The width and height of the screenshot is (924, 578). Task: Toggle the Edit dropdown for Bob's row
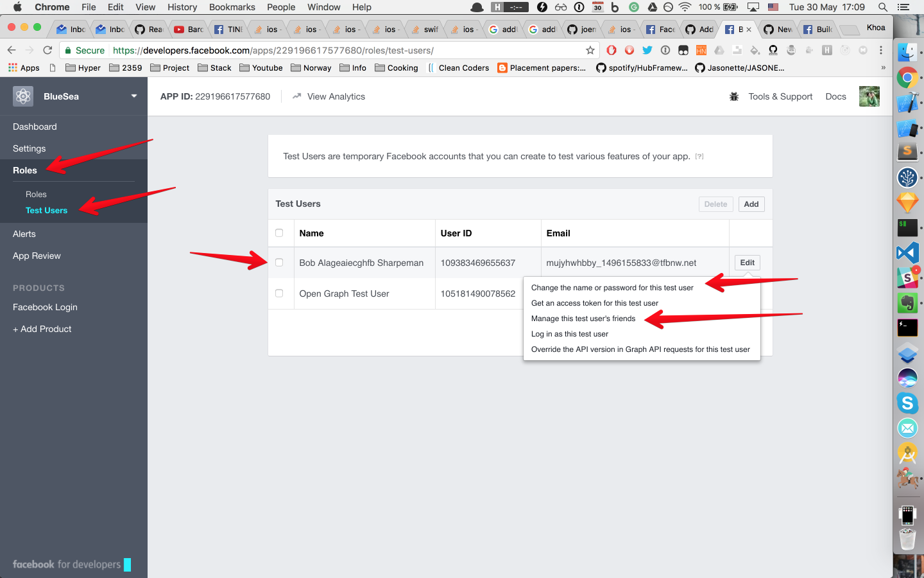click(x=748, y=263)
